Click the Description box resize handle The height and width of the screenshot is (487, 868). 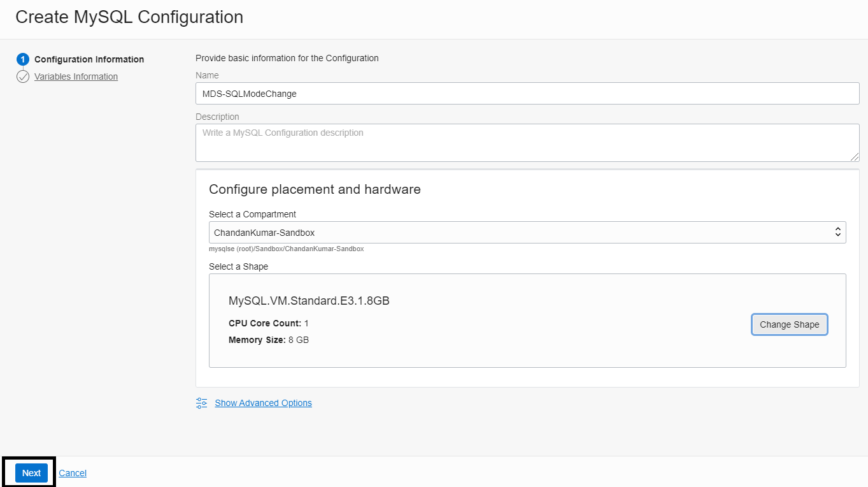[x=855, y=157]
